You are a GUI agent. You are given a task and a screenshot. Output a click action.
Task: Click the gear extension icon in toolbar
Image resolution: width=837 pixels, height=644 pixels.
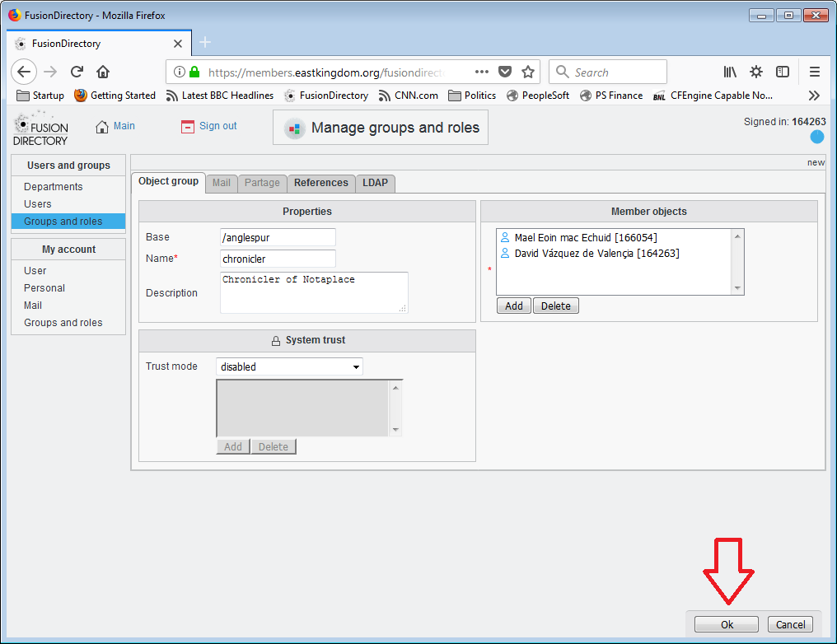tap(756, 72)
